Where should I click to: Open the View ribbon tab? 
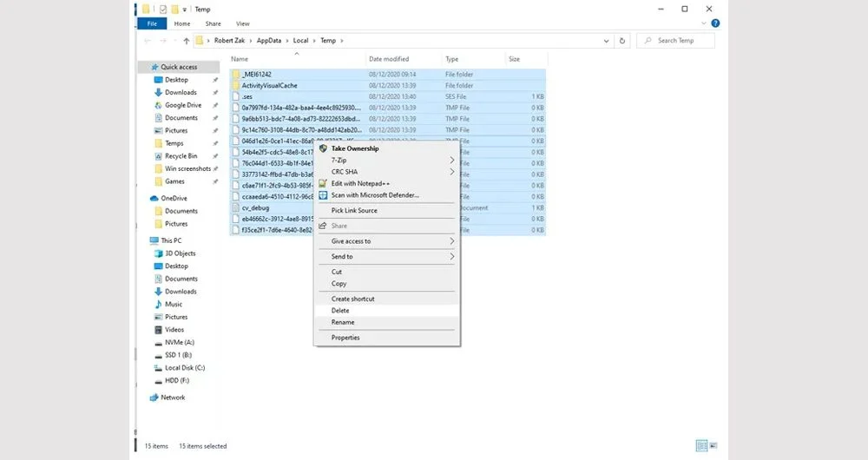[x=243, y=23]
